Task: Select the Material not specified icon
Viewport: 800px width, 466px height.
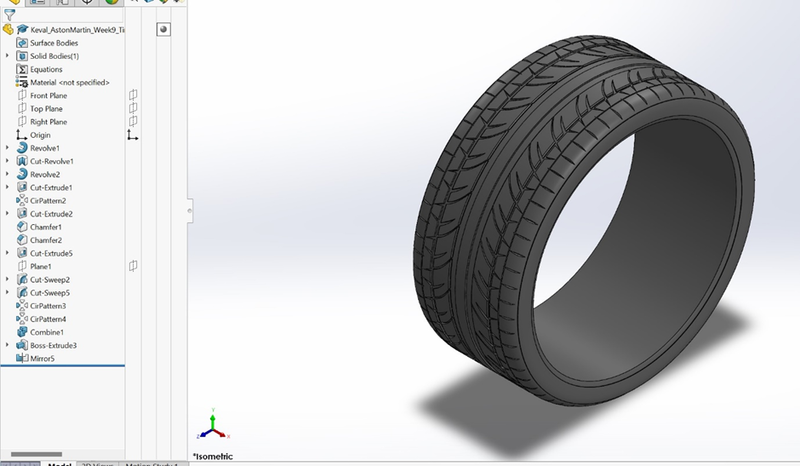Action: [x=22, y=82]
